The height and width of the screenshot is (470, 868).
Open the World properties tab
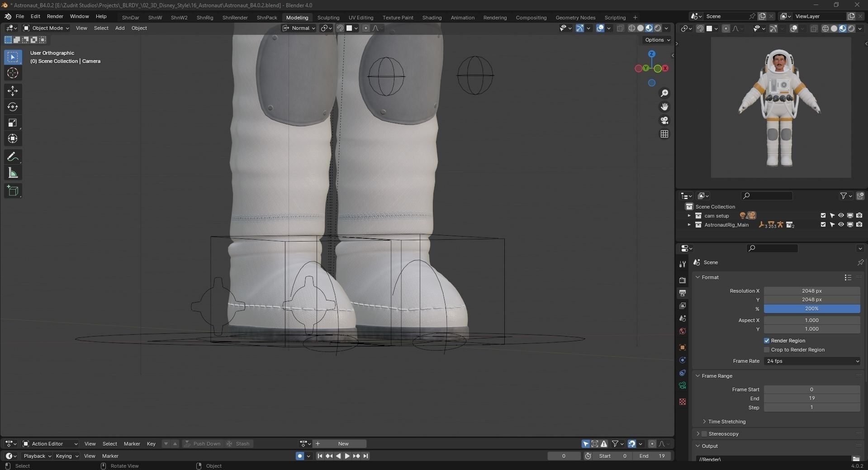(x=683, y=331)
